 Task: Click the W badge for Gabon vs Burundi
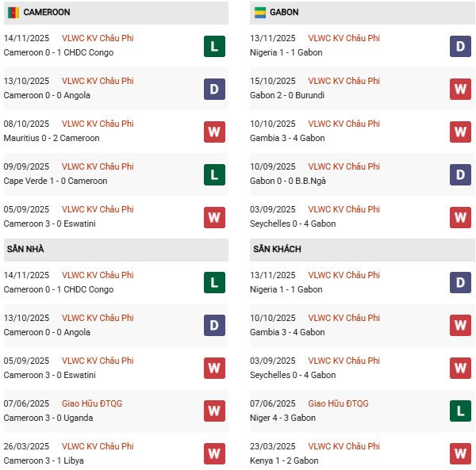(461, 90)
